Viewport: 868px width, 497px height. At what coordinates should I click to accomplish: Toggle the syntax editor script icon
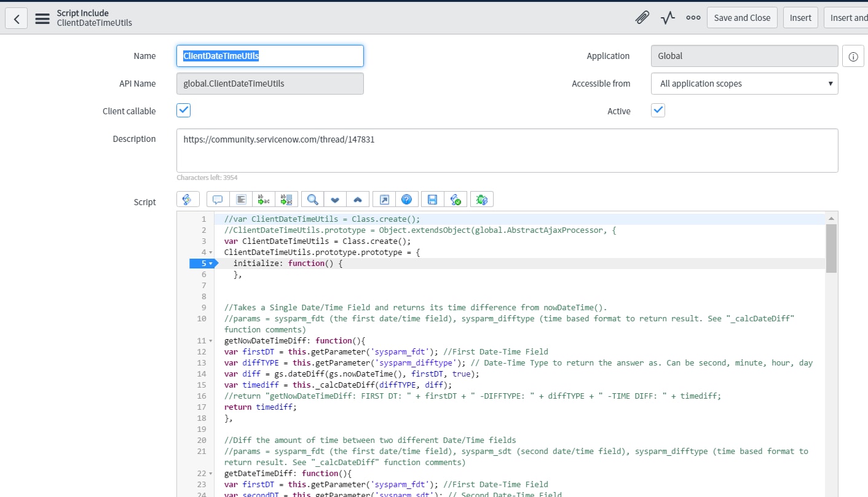187,200
